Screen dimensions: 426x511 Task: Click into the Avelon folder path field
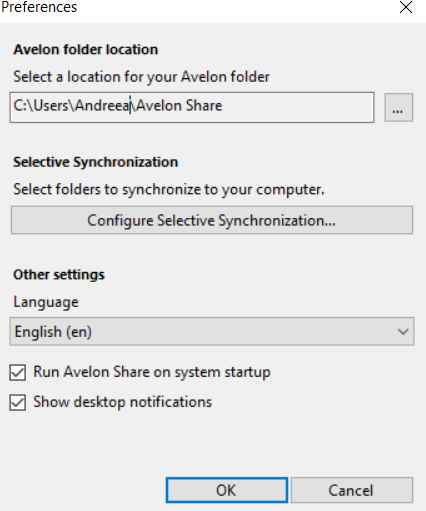(192, 107)
